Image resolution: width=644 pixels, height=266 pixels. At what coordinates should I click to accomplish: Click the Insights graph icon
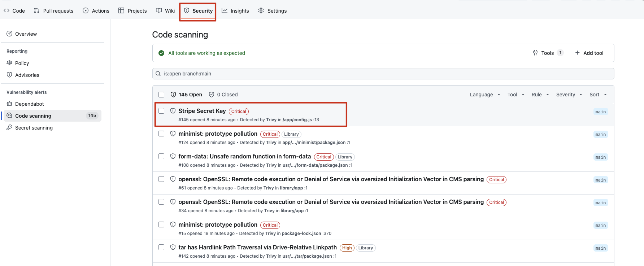pos(225,11)
